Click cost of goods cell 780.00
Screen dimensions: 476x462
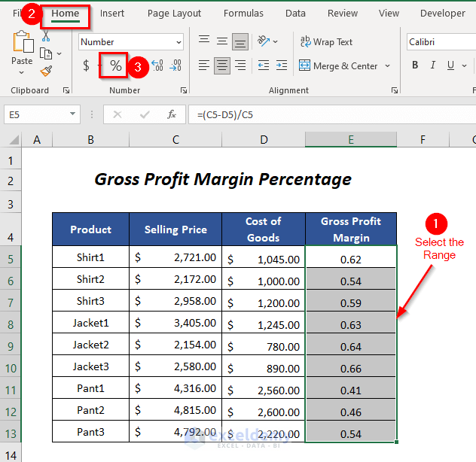click(x=263, y=345)
